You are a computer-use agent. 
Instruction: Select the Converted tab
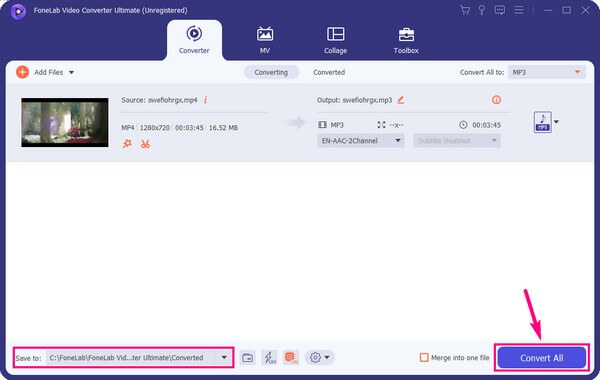click(329, 72)
